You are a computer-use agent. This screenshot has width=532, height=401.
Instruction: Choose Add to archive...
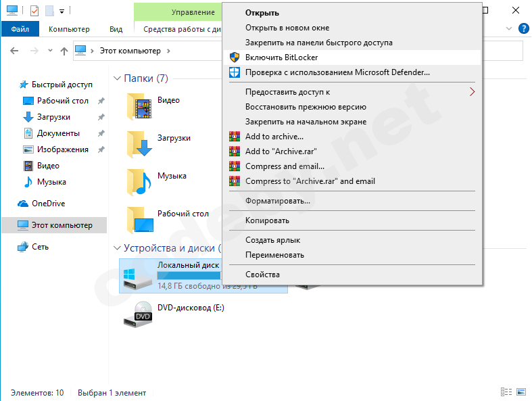click(352, 137)
